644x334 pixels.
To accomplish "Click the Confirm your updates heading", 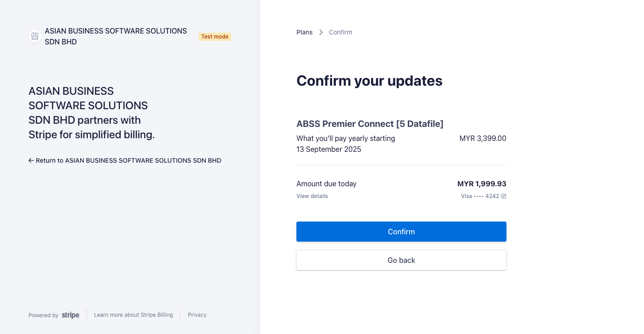I will tap(369, 81).
